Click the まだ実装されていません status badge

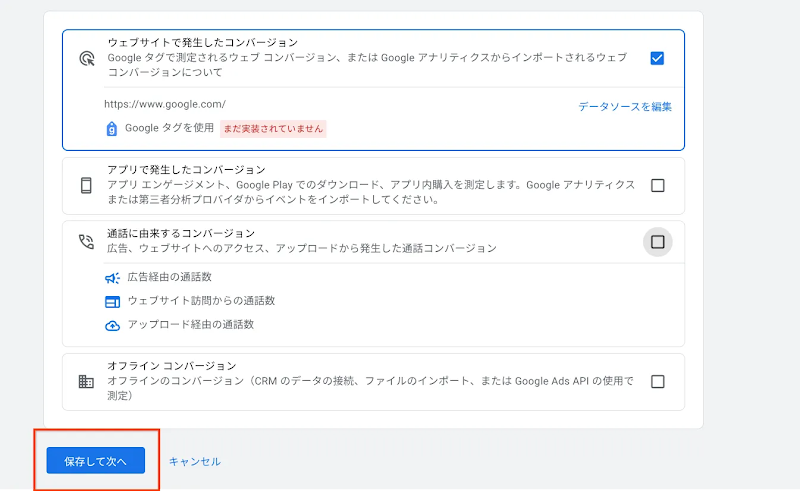click(273, 129)
